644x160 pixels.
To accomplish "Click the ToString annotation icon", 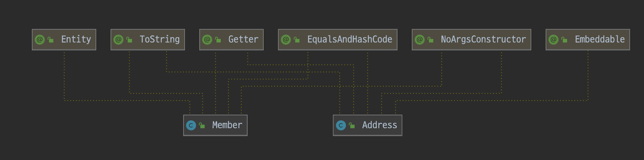I will click(x=118, y=40).
